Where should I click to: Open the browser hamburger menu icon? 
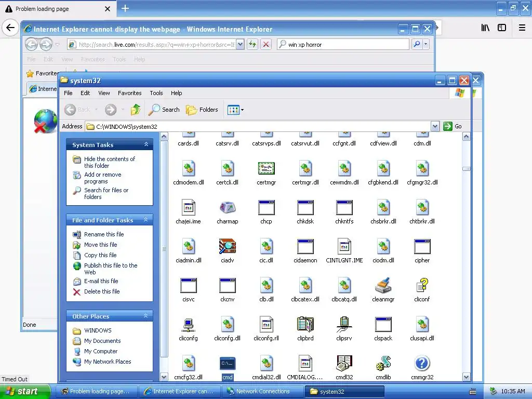point(522,28)
